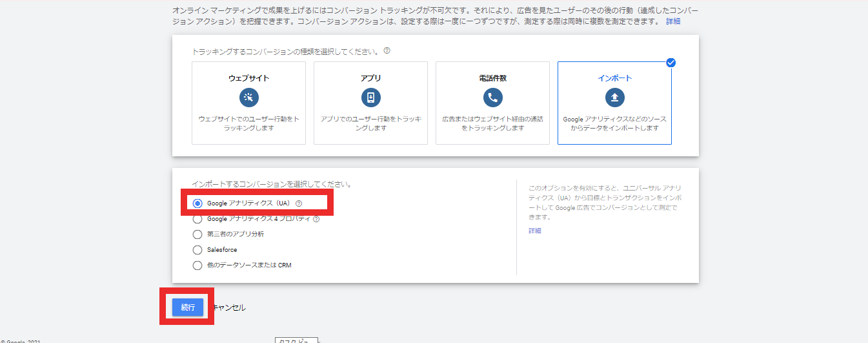Open 詳細 link in top description
Image resolution: width=868 pixels, height=343 pixels.
click(673, 21)
